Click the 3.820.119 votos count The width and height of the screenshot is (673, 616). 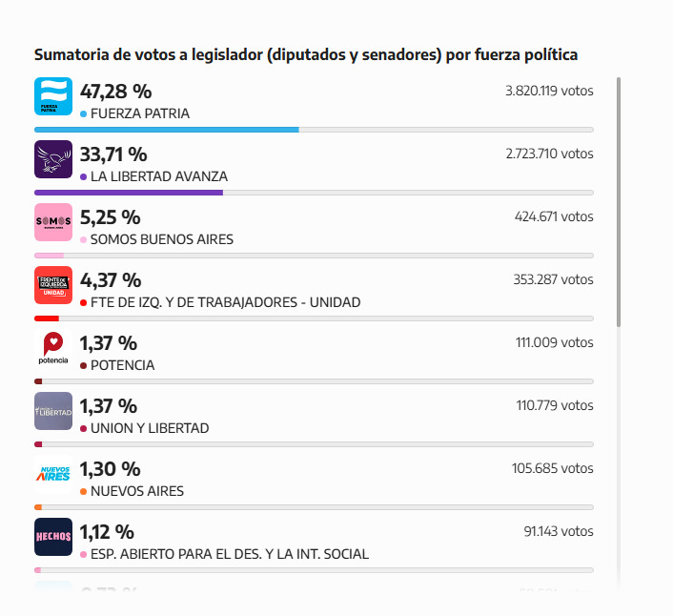549,92
